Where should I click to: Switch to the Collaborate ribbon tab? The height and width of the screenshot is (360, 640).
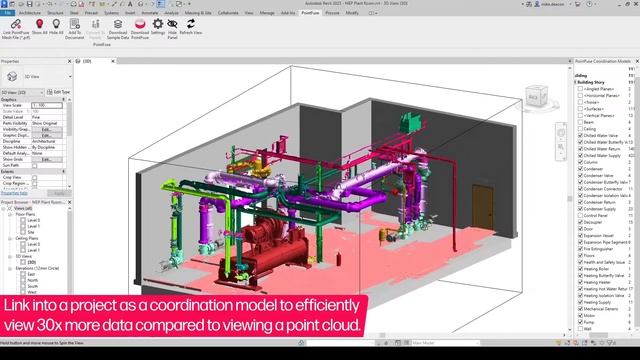228,13
